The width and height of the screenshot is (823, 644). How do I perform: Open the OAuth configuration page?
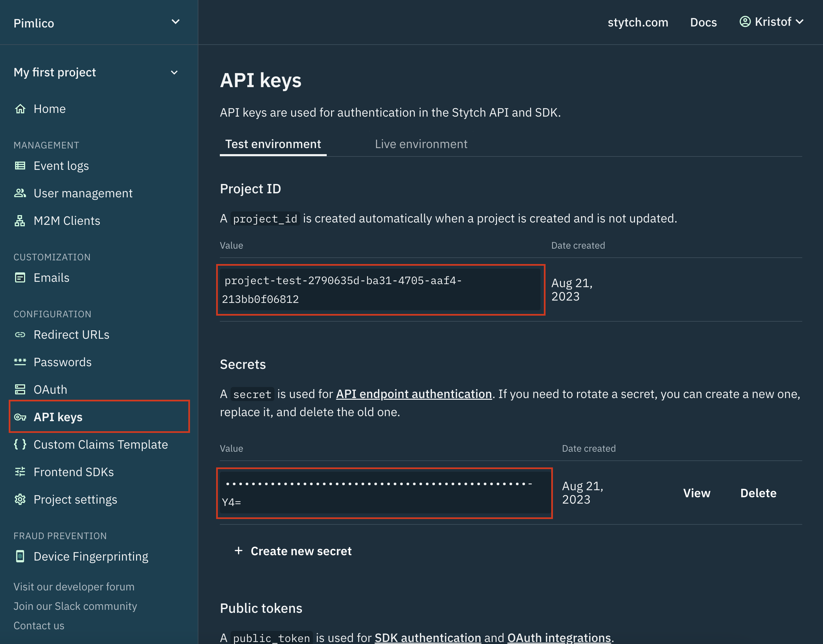point(50,389)
